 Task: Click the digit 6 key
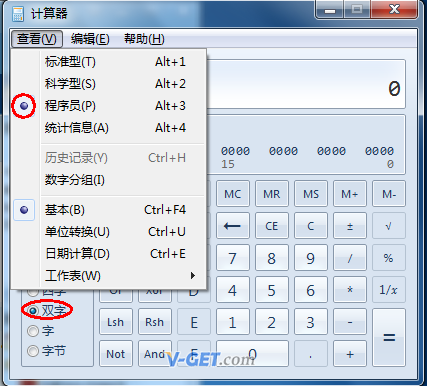(x=311, y=290)
